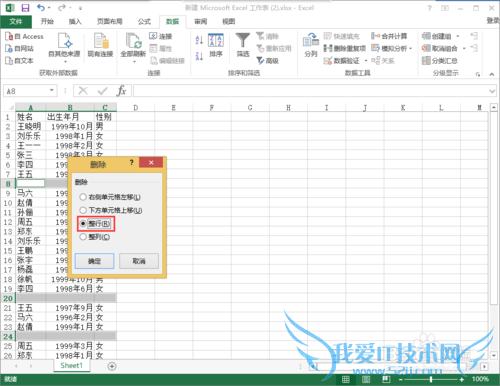Open the File (文件) tab

(x=16, y=22)
